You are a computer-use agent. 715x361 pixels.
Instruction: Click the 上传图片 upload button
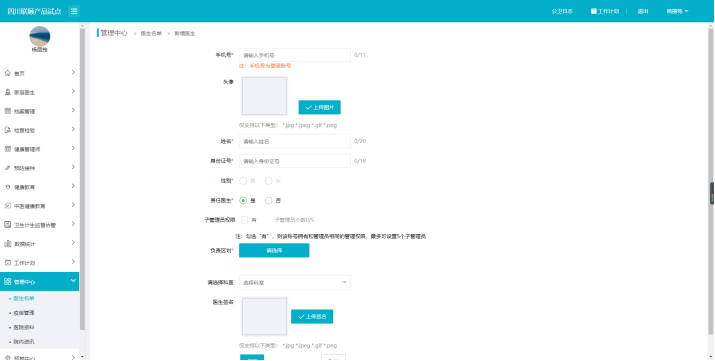320,108
